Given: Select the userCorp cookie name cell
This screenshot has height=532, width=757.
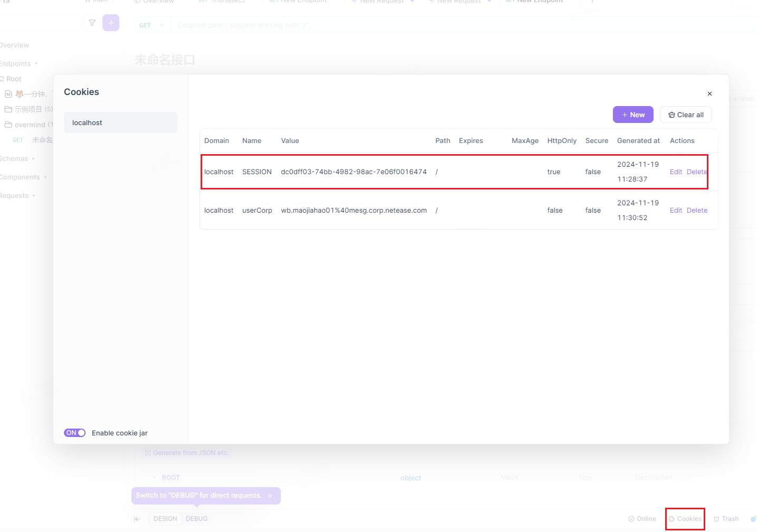Looking at the screenshot, I should 257,210.
